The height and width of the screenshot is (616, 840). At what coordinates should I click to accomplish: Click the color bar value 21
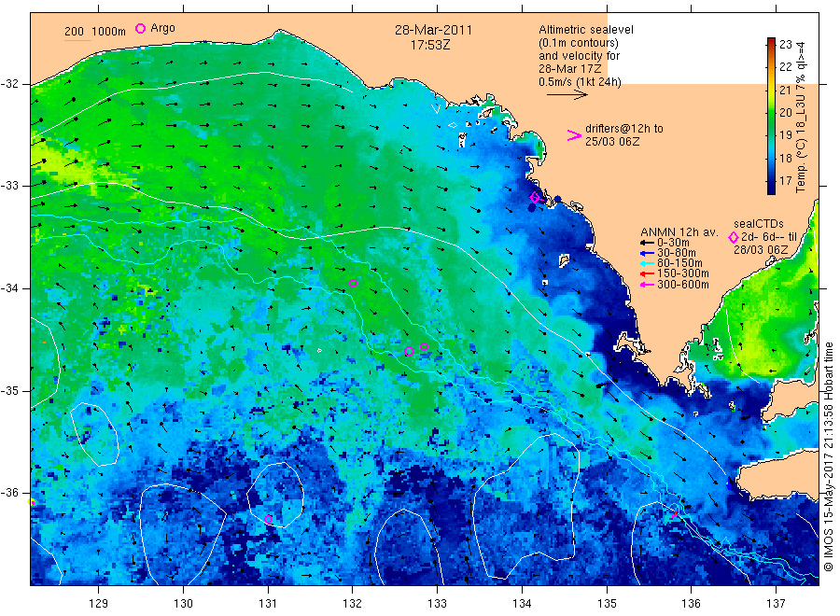785,90
